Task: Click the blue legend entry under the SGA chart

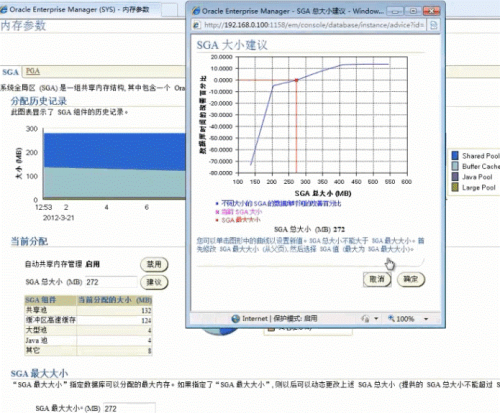Action: click(x=278, y=203)
